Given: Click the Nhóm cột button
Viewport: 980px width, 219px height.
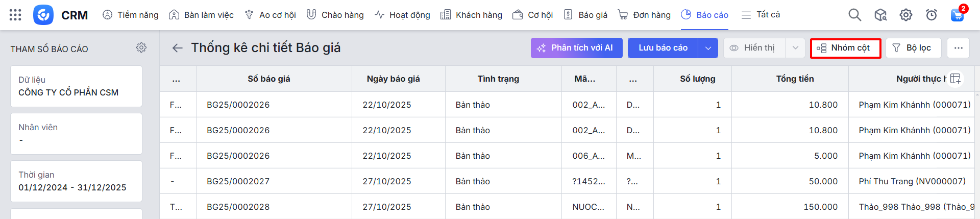Looking at the screenshot, I should 845,48.
